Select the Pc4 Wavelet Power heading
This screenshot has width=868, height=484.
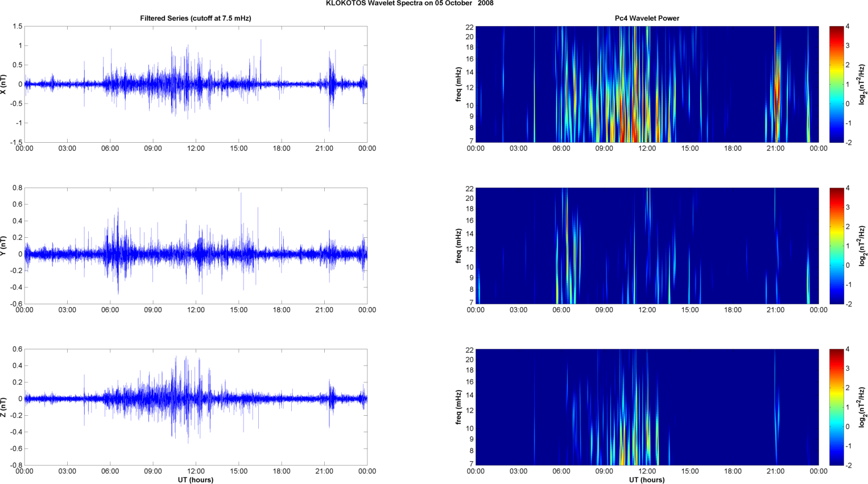(647, 18)
